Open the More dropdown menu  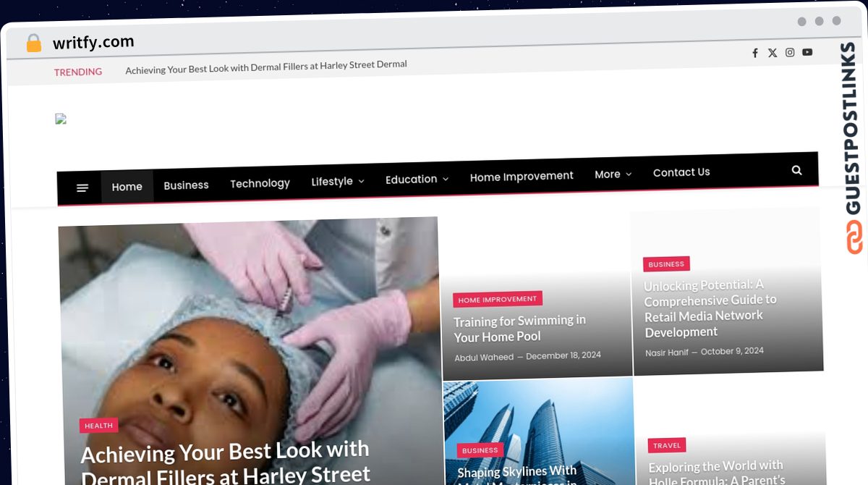[613, 174]
